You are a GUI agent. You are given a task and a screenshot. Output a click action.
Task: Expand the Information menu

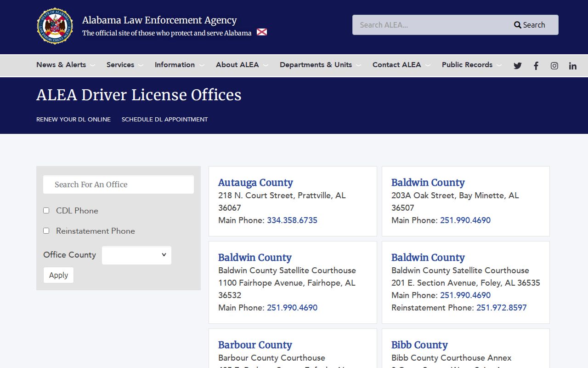[x=179, y=65]
